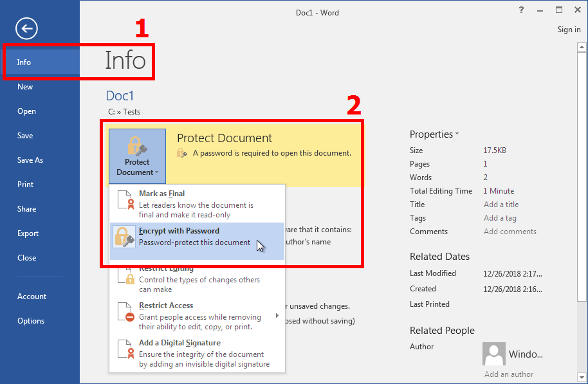Screen dimensions: 588x384
Task: Click 'A password is required' status text
Action: tap(272, 153)
